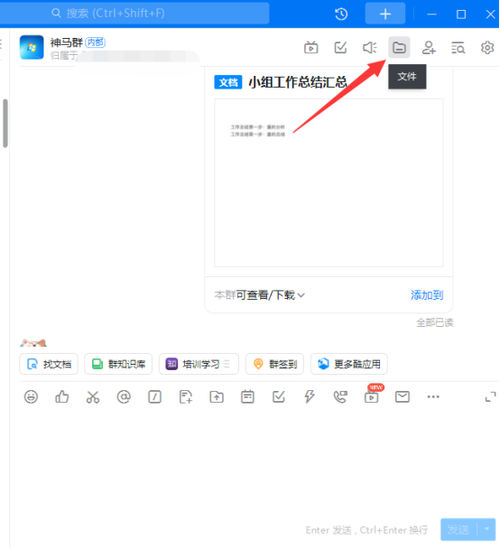Image resolution: width=500 pixels, height=549 pixels.
Task: Open the calendar schedule icon
Action: 248,397
